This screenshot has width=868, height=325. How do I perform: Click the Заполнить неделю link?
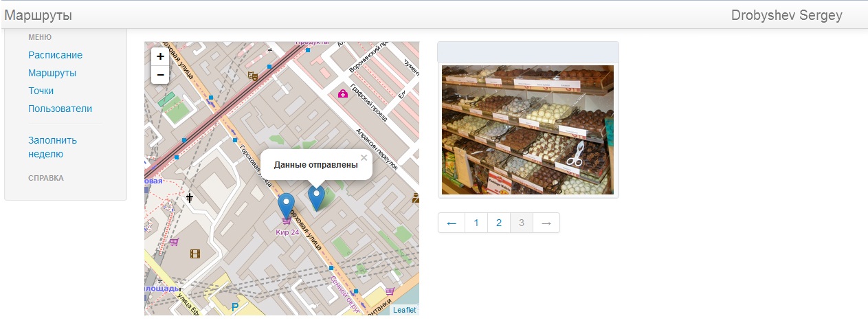pos(52,147)
